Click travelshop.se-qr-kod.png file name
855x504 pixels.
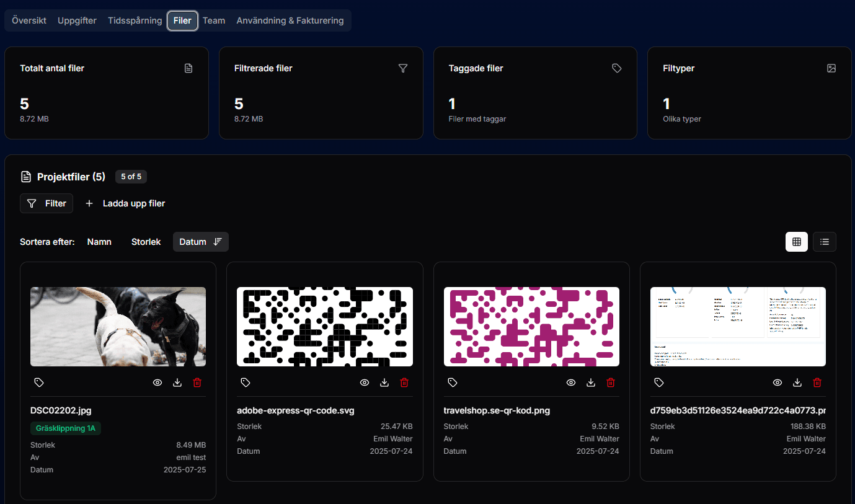(497, 410)
